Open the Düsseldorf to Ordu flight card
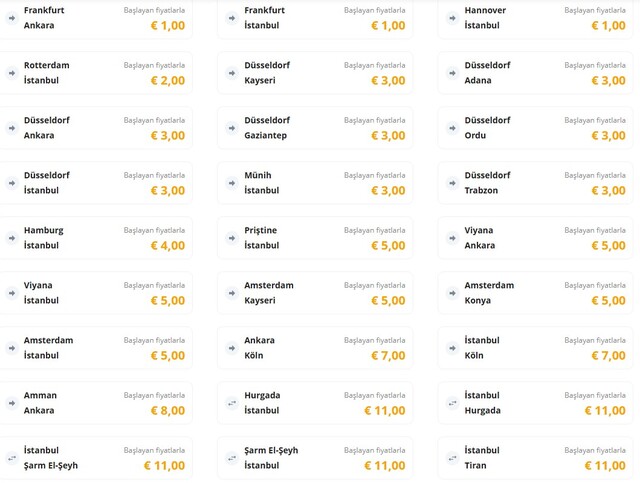This screenshot has height=483, width=640. tap(535, 128)
